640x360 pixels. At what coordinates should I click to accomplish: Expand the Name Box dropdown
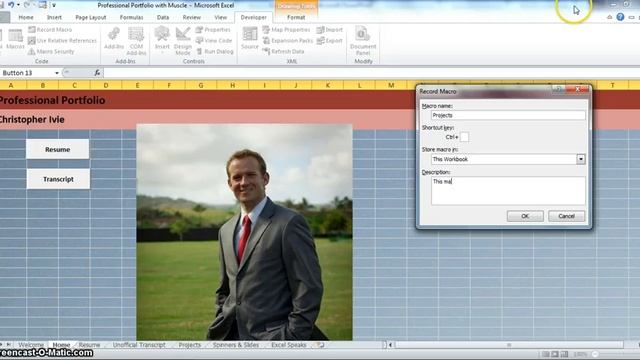click(x=57, y=73)
